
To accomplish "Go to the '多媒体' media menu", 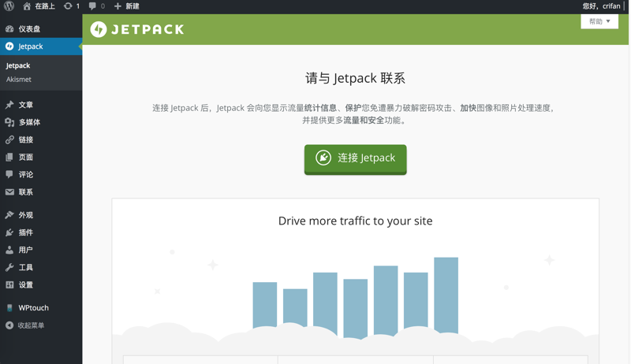I will click(41, 122).
